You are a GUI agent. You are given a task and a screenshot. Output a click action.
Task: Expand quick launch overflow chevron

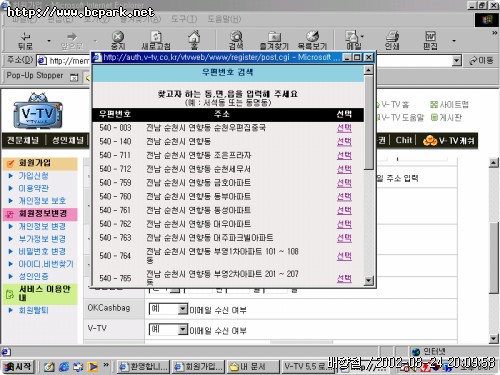[x=106, y=365]
